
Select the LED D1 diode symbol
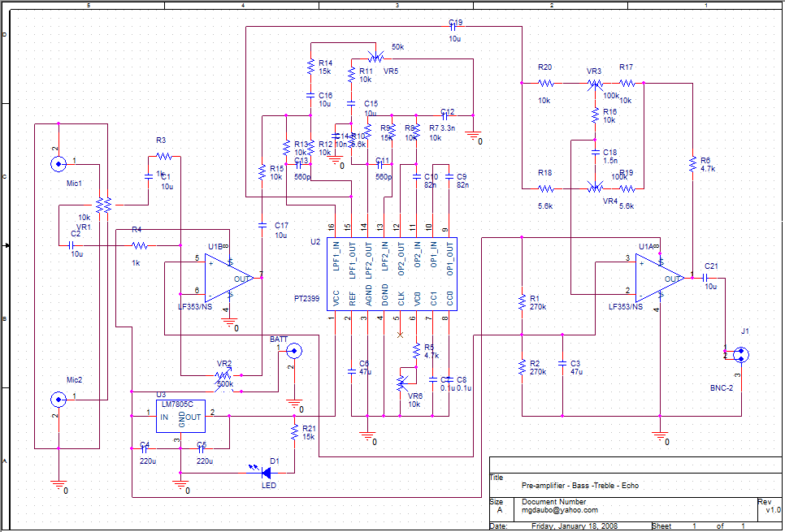point(266,472)
